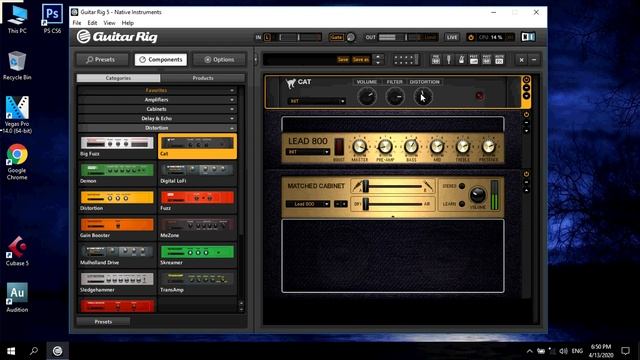Viewport: 640px width, 360px height.
Task: Open the Cat module's arrow menu
Action: pyautogui.click(x=526, y=96)
